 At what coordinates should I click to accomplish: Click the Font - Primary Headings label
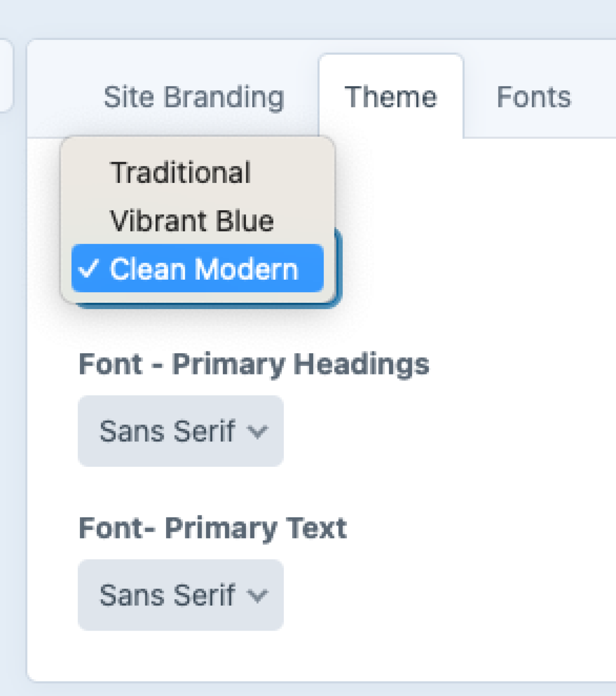tap(254, 364)
